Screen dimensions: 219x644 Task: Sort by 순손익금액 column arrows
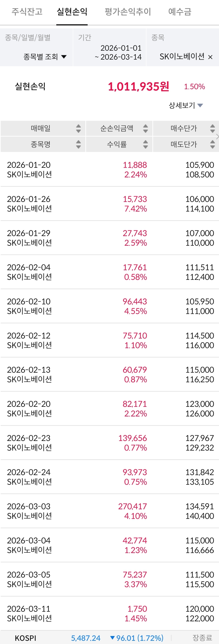[145, 129]
